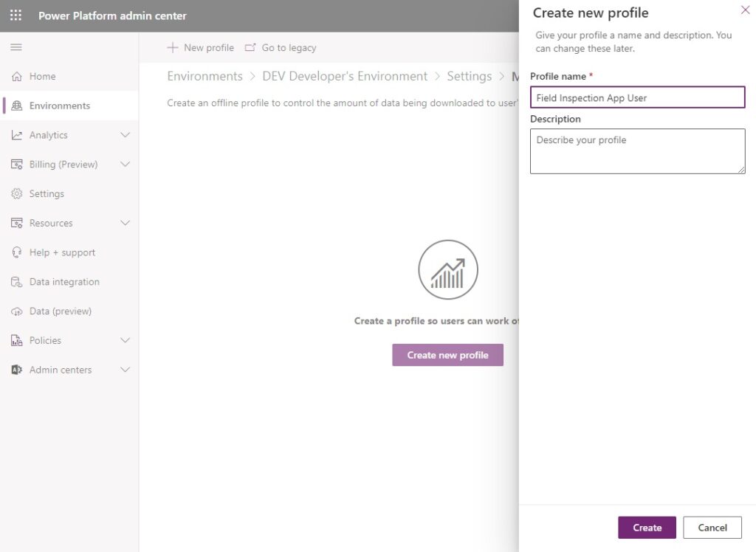Screen dimensions: 756x552
Task: Click inside the Description text box
Action: coord(637,151)
